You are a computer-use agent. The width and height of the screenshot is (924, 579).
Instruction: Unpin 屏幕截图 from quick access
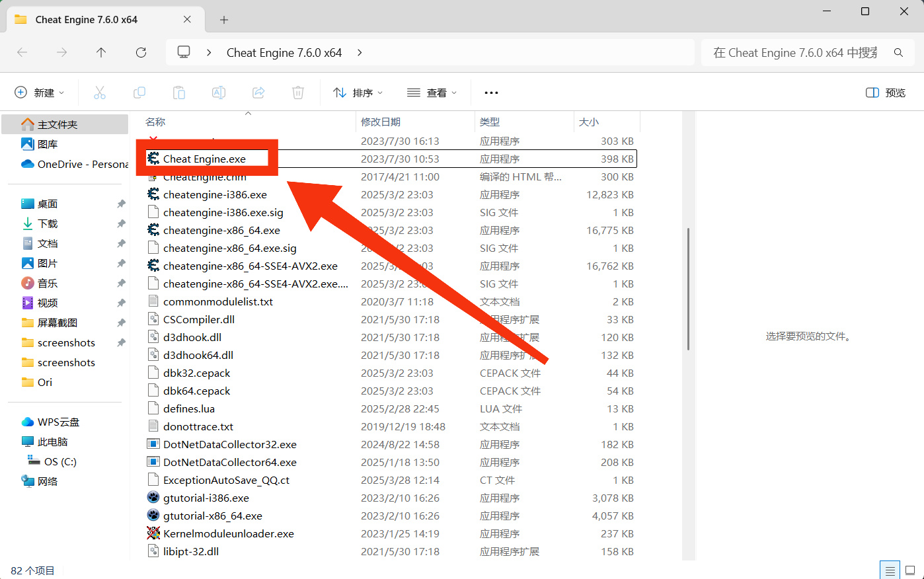point(121,323)
